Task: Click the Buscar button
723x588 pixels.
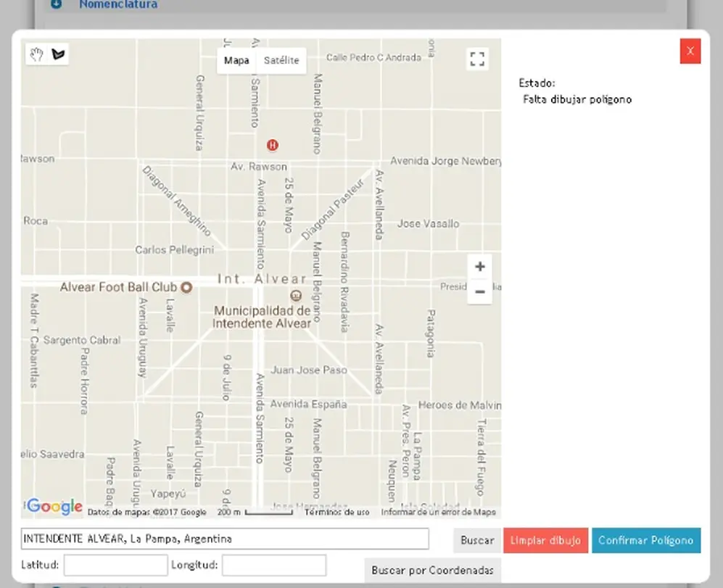Action: (477, 540)
